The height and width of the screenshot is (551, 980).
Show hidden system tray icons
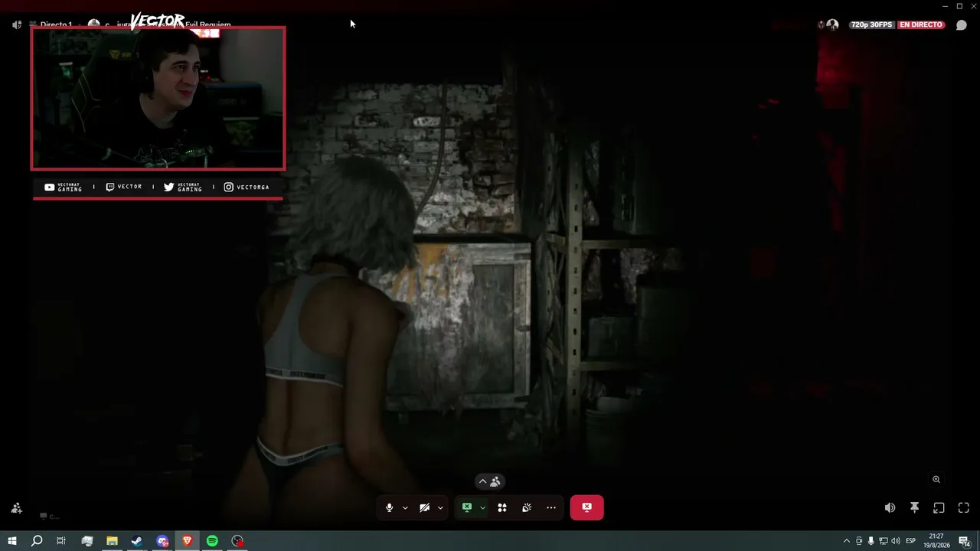[846, 541]
